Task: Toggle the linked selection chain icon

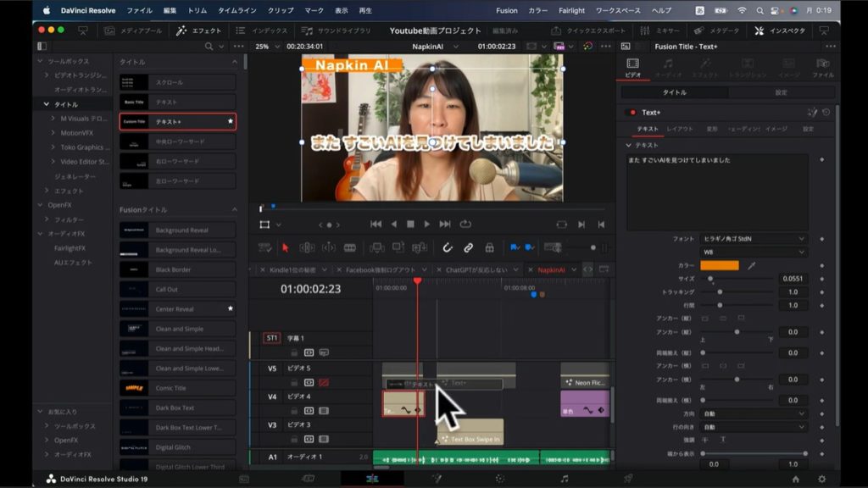Action: (468, 247)
